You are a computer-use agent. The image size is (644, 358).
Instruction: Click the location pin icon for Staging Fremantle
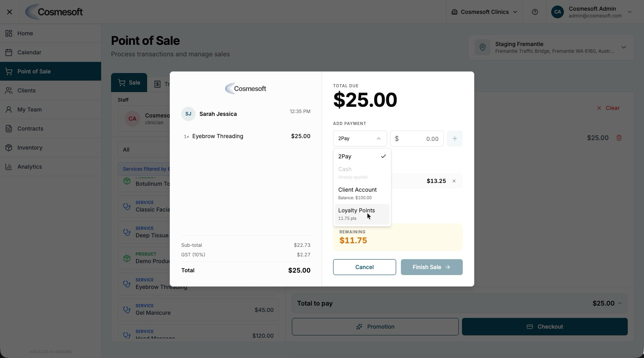483,47
